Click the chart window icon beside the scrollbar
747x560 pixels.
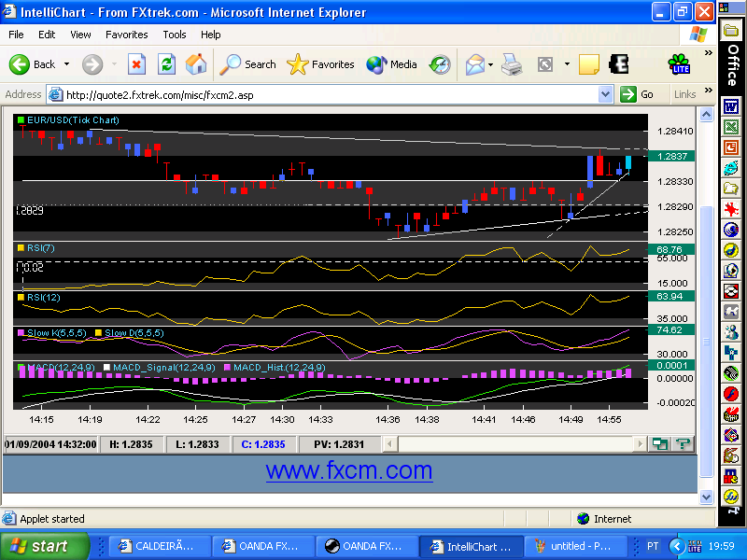(660, 444)
